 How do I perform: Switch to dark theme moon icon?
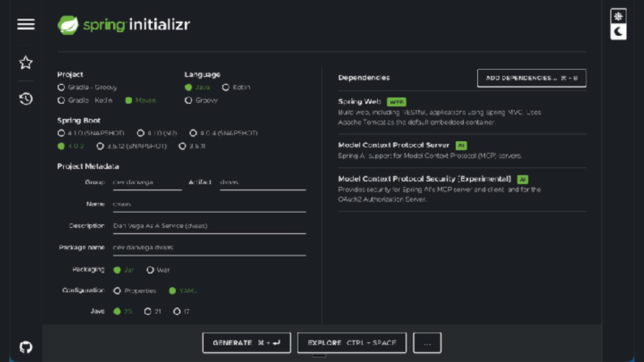pyautogui.click(x=619, y=32)
